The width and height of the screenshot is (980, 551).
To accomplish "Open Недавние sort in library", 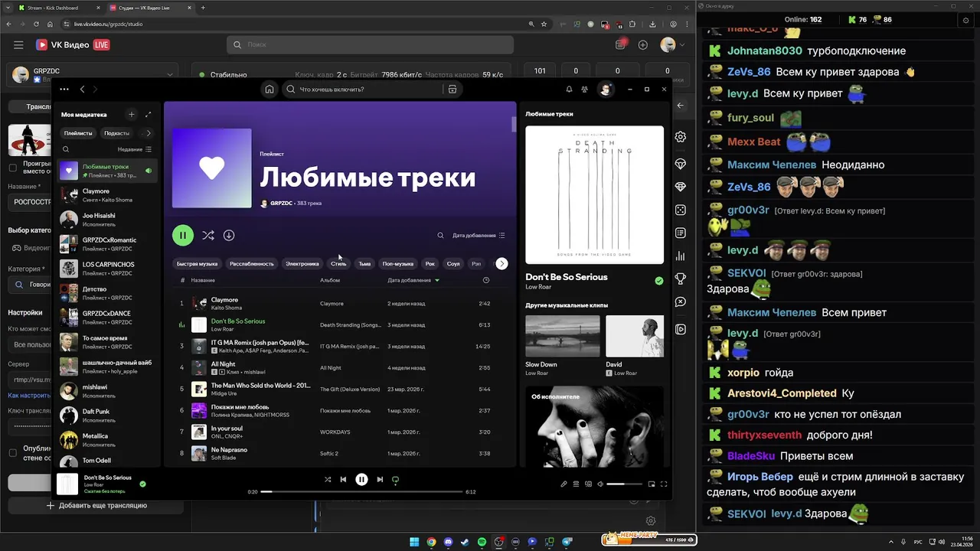I will click(x=135, y=149).
